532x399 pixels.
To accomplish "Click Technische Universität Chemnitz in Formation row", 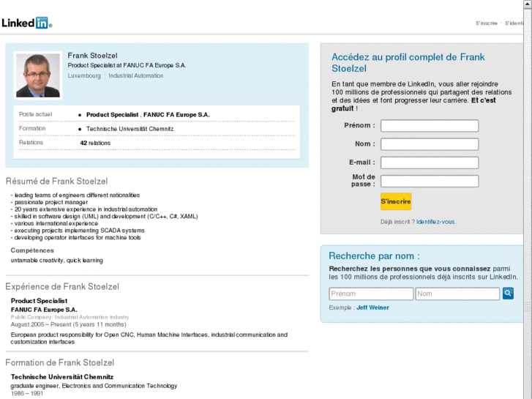I will [130, 129].
